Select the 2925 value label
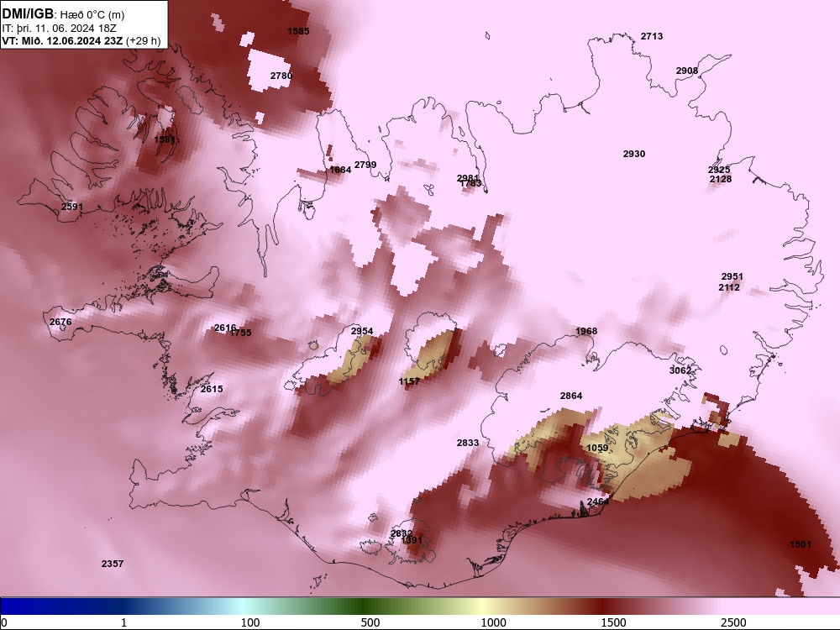Screen dimensions: 840x630 pos(719,170)
